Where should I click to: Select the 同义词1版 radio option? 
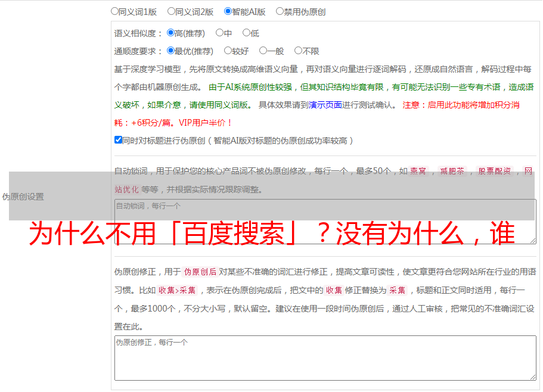(x=114, y=11)
